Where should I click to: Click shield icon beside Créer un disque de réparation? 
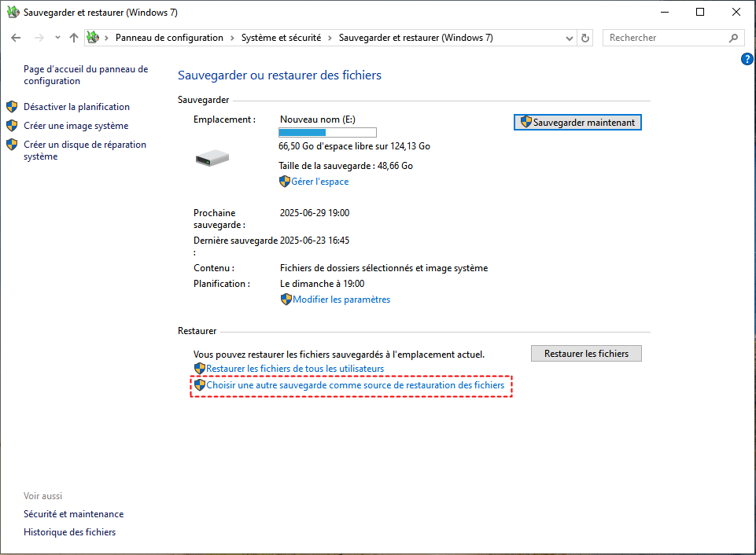click(12, 145)
